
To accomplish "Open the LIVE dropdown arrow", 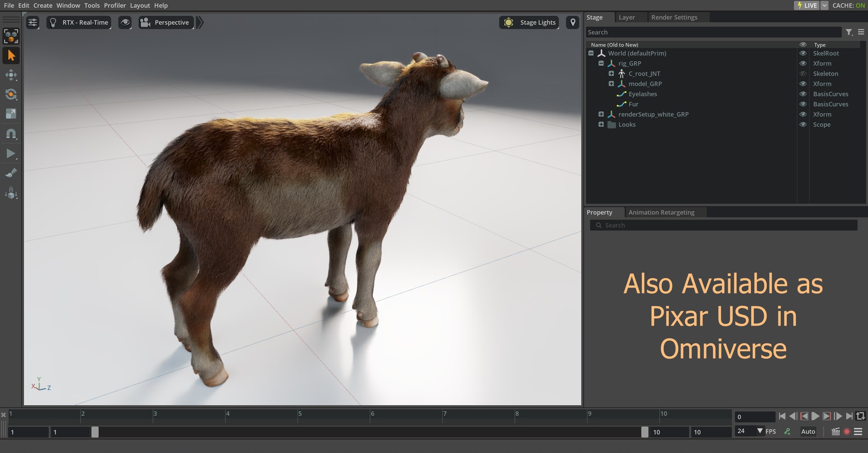I will coord(824,5).
